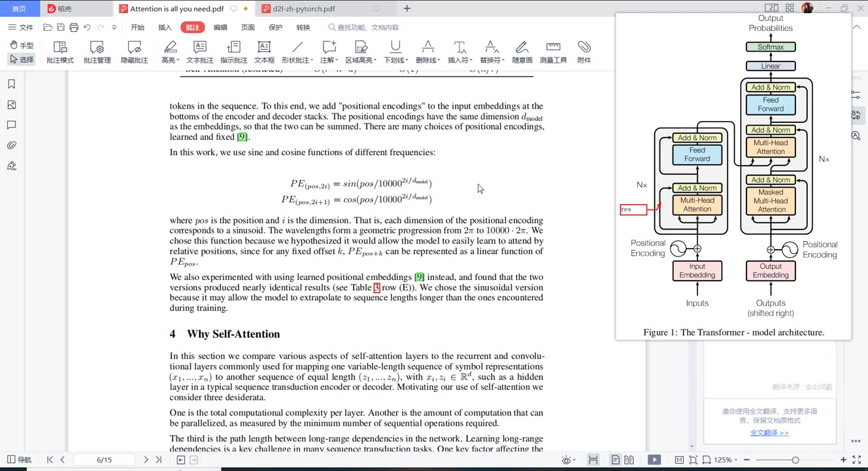This screenshot has height=471, width=868.
Task: Click the page number field 6/15
Action: point(105,460)
